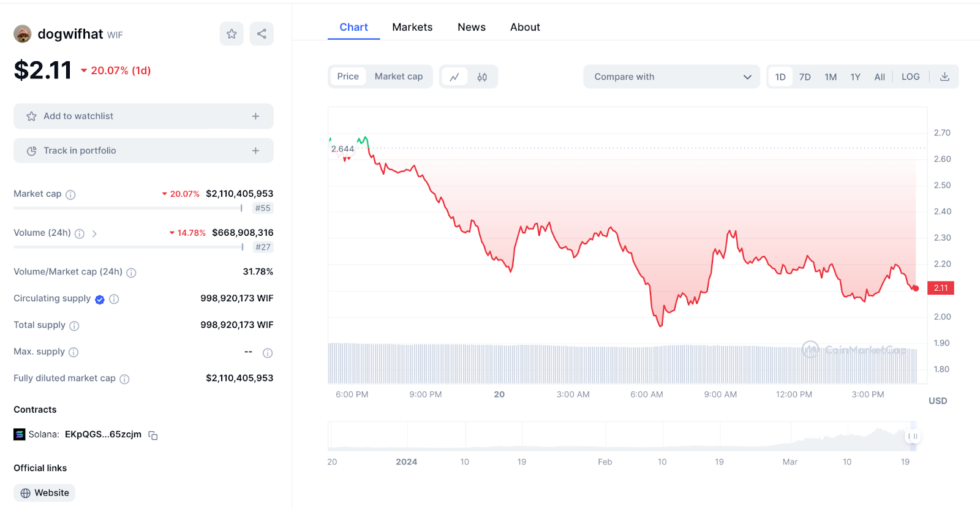Click the plus icon on Track in portfolio
Viewport: 980px width, 509px height.
(x=255, y=151)
